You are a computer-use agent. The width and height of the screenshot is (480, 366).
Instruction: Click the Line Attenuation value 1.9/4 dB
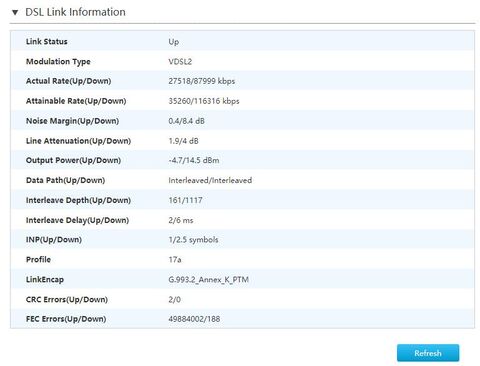coord(183,141)
